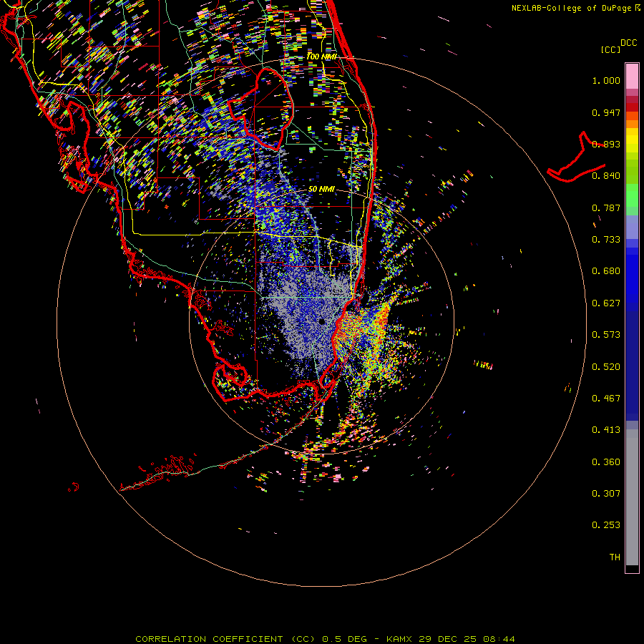Image resolution: width=644 pixels, height=644 pixels.
Task: Click the 08:44 timestamp in caption
Action: pyautogui.click(x=499, y=639)
